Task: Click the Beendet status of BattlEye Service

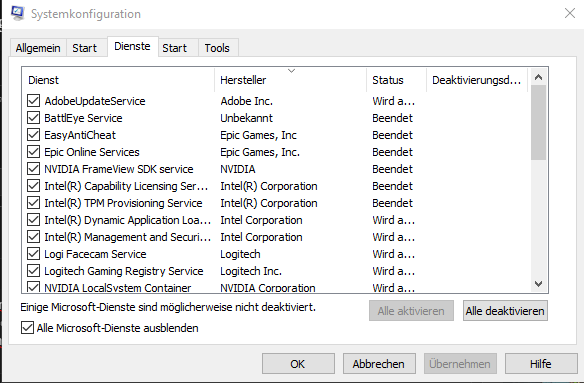Action: [x=393, y=118]
